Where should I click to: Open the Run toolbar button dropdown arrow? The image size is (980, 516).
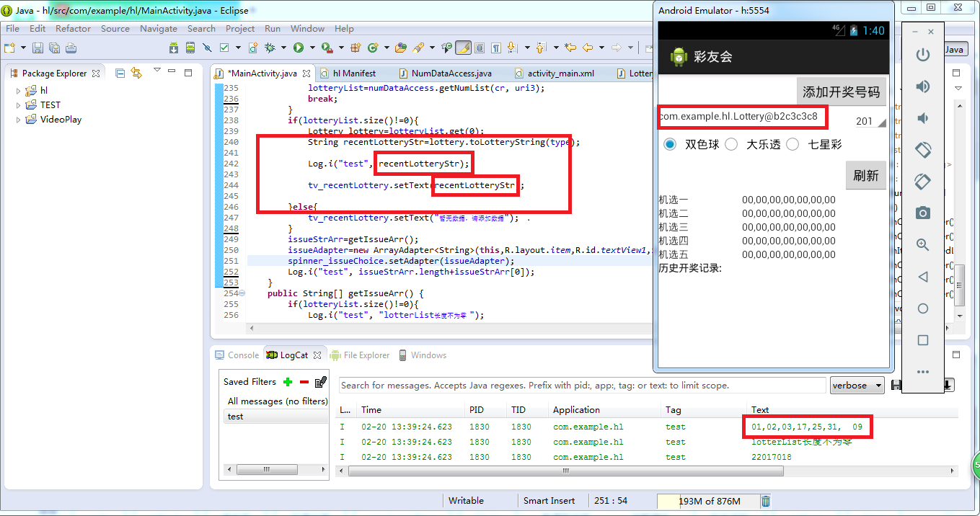(x=312, y=48)
